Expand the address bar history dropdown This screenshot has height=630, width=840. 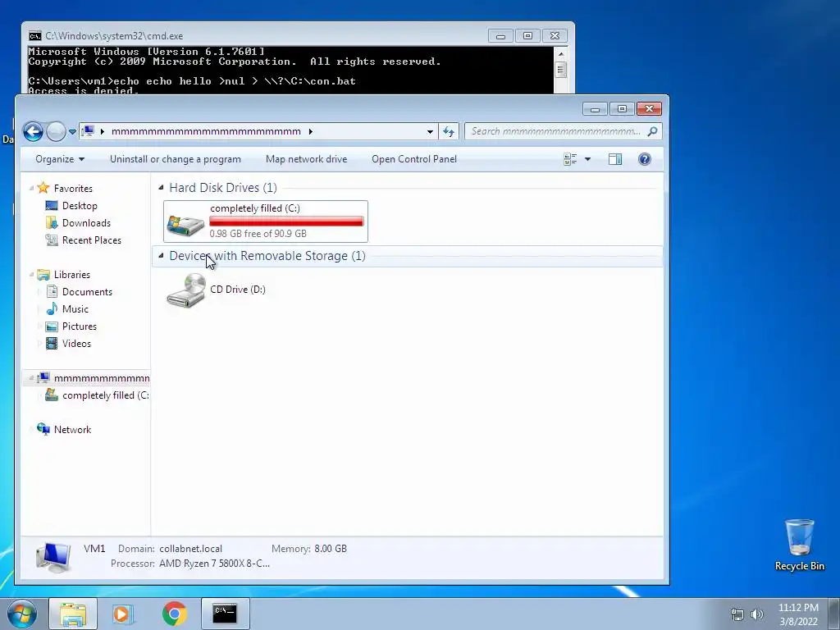click(430, 131)
